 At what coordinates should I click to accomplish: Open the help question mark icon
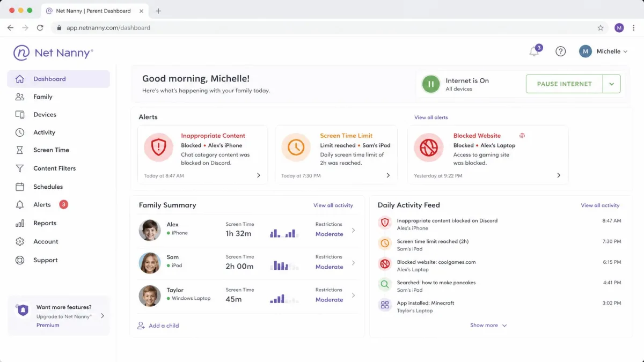click(x=560, y=51)
